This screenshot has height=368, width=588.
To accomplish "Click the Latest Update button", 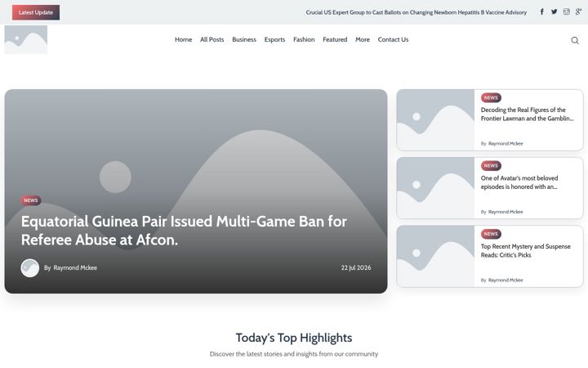I will click(36, 12).
